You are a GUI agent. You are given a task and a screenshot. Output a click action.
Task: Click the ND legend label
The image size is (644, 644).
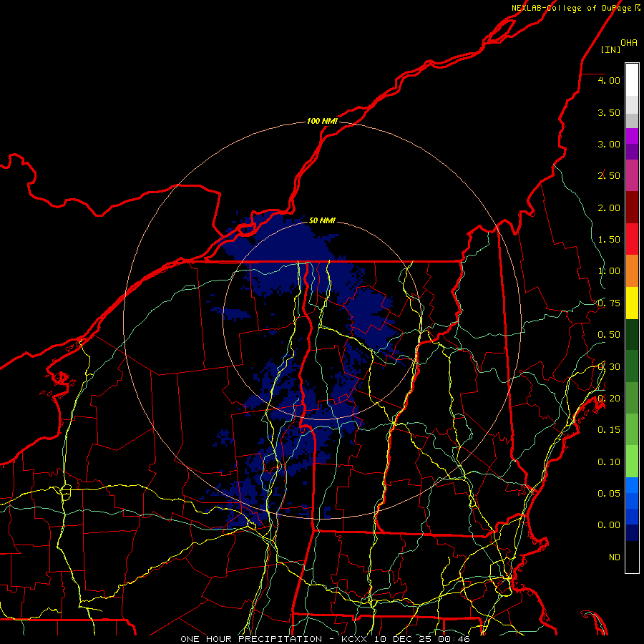pos(615,557)
